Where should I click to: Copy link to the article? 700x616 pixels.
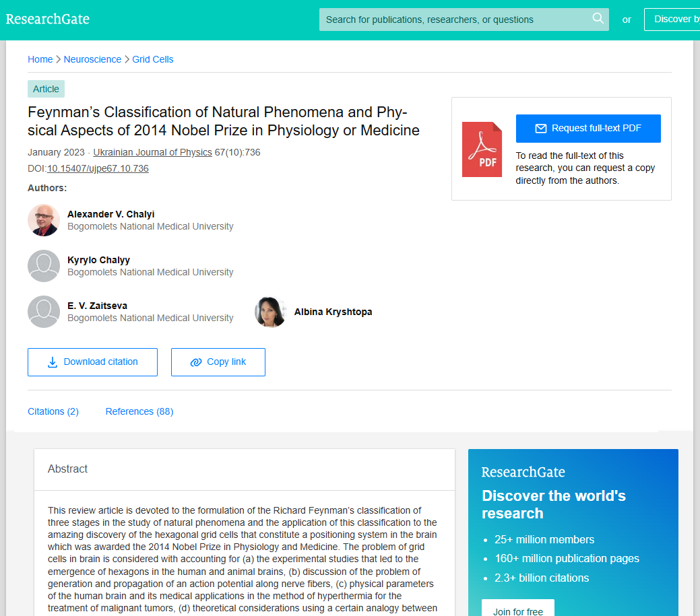[x=218, y=362]
